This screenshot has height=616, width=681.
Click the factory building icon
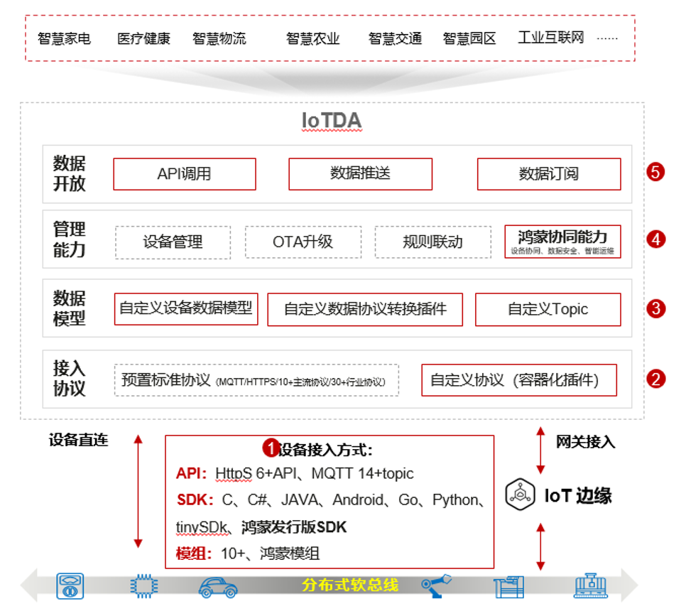pyautogui.click(x=508, y=587)
